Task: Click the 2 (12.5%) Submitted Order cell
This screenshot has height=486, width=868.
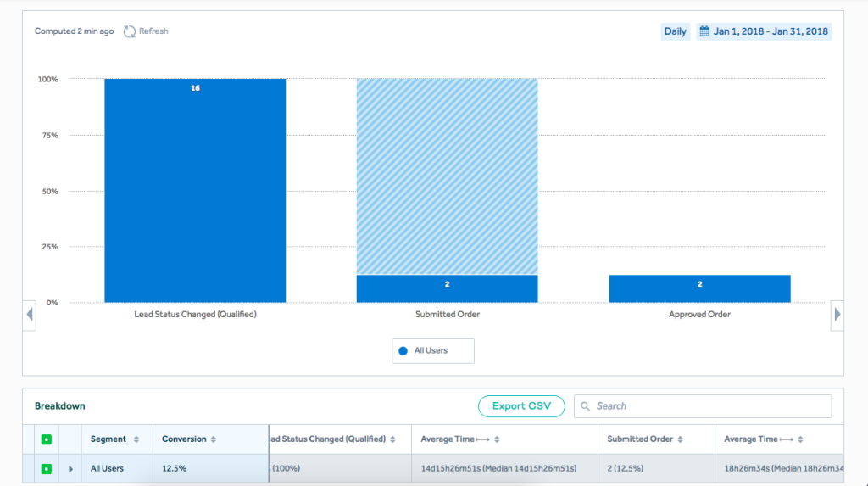Action: [x=656, y=469]
